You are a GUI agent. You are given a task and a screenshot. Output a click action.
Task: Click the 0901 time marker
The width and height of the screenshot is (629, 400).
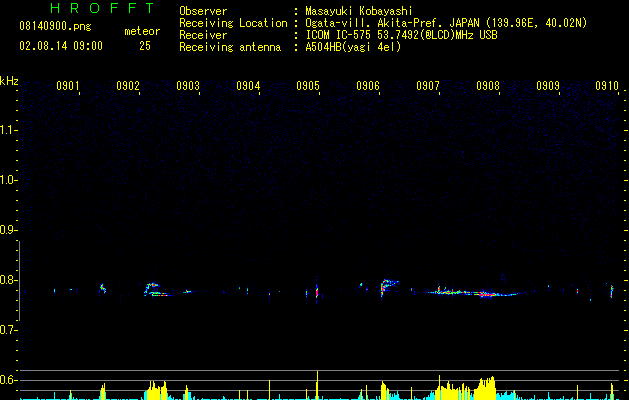[67, 86]
